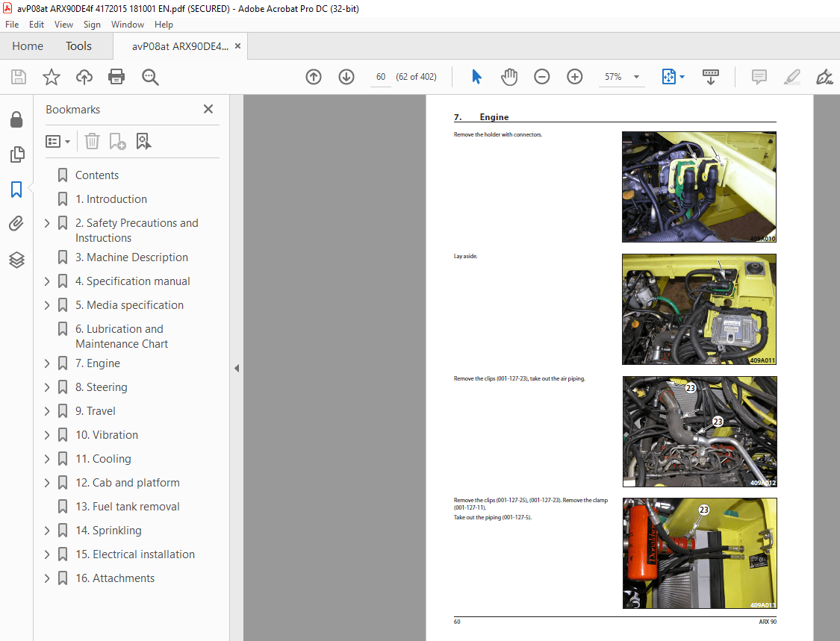Zoom in with the plus button

pyautogui.click(x=574, y=76)
